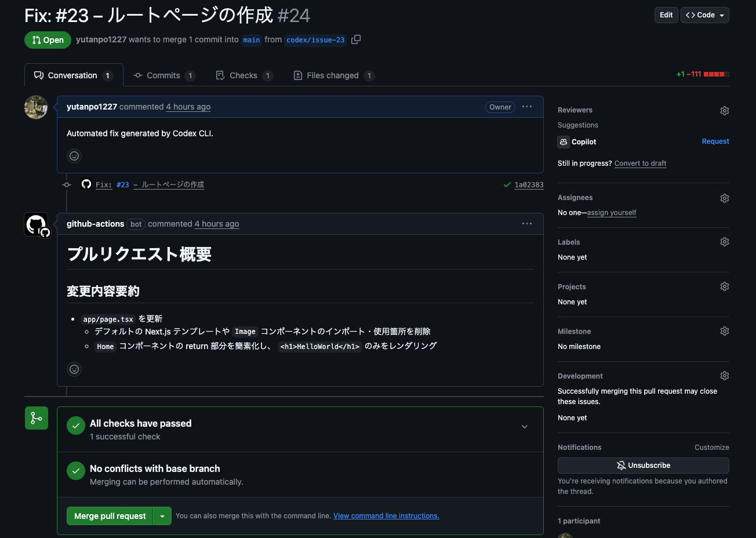Viewport: 756px width, 538px height.
Task: Click the '変更内容要約' heading
Action: (103, 291)
